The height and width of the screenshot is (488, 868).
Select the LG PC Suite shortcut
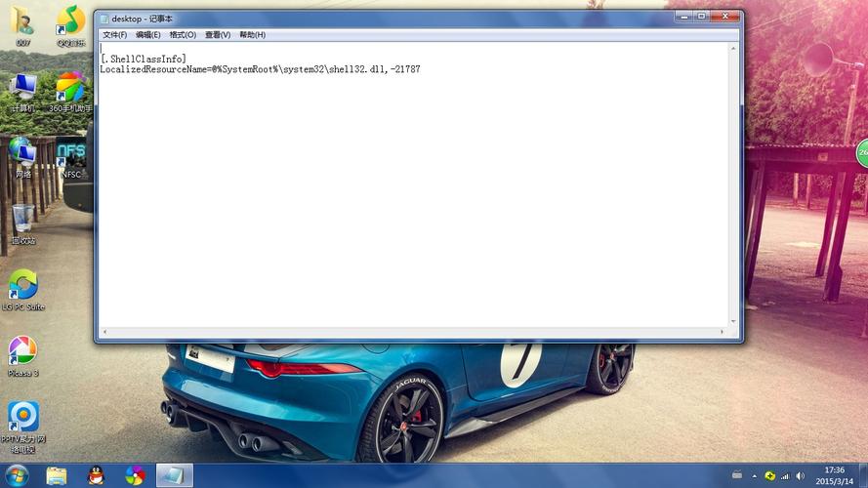[x=22, y=286]
